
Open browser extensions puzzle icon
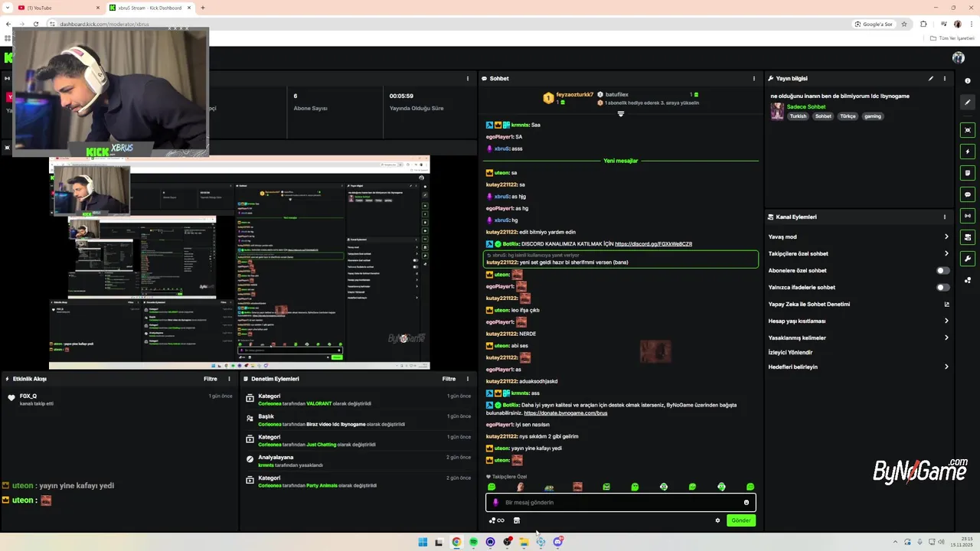(923, 24)
